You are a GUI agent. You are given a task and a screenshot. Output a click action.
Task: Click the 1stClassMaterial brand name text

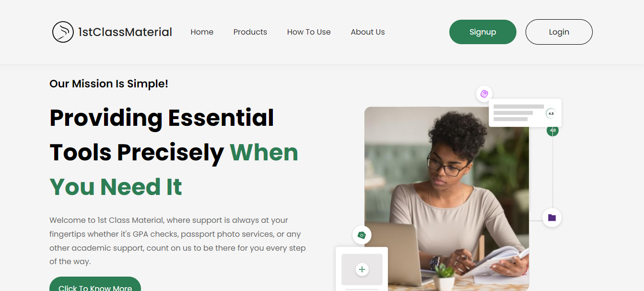click(x=125, y=32)
